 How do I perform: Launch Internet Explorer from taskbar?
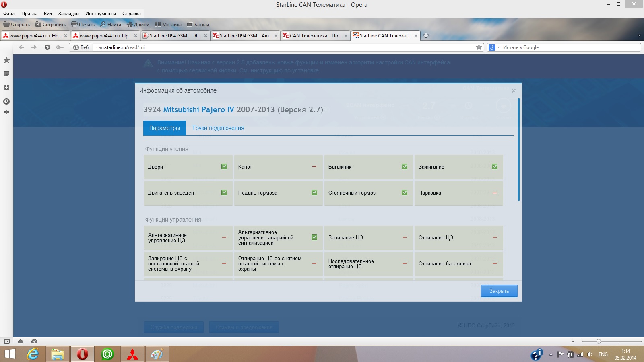[x=33, y=354]
